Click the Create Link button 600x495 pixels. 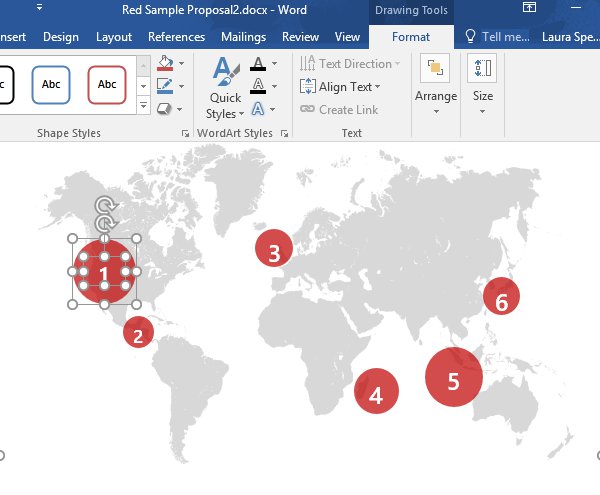coord(339,110)
